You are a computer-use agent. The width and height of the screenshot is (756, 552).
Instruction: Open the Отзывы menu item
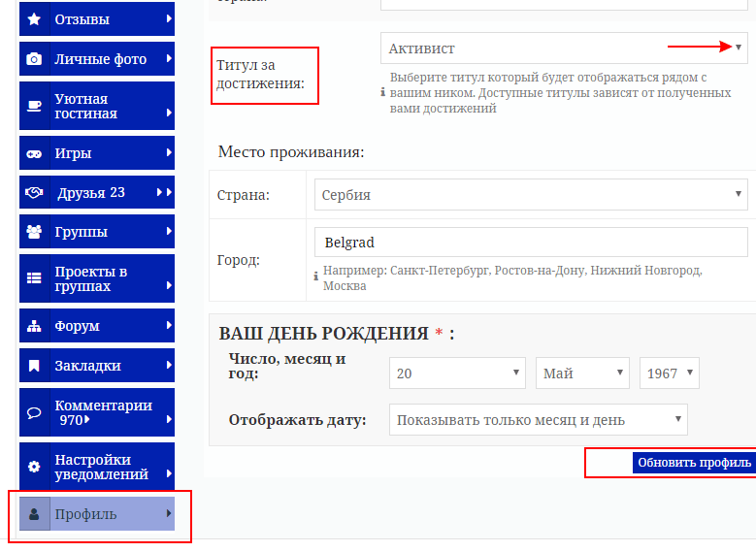[97, 18]
